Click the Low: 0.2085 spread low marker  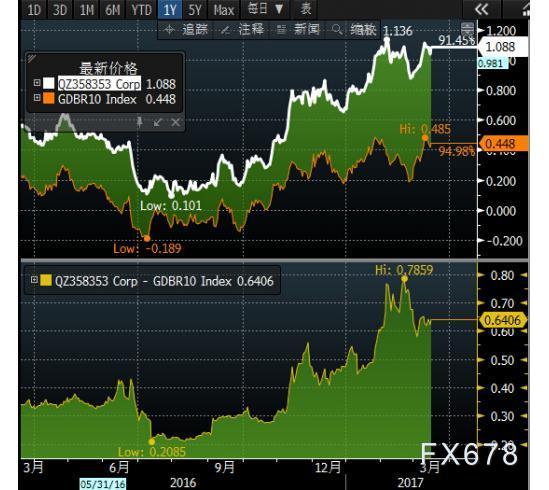(152, 442)
